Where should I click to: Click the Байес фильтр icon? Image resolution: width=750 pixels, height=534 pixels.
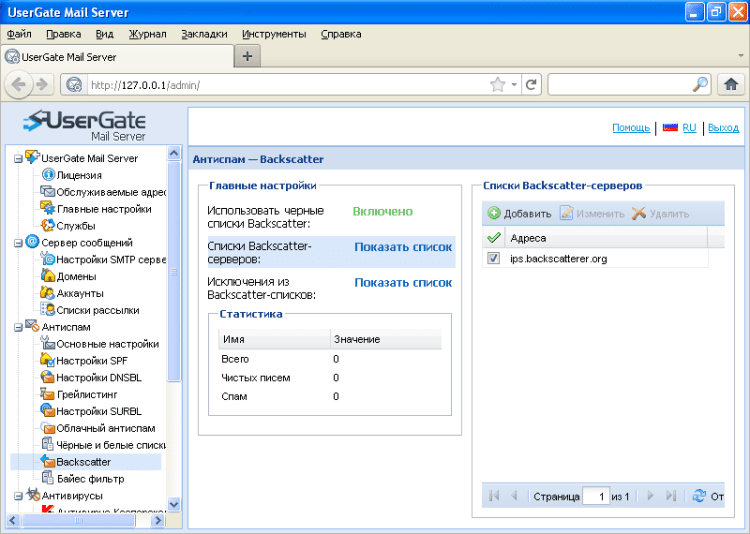(47, 478)
